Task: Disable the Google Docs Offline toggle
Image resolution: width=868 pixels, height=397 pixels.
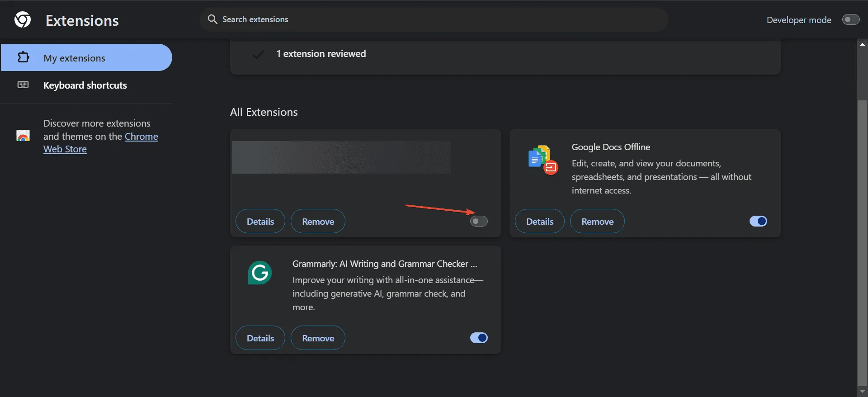Action: tap(758, 221)
